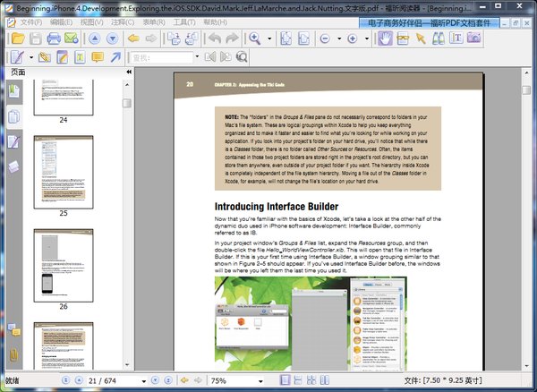Email the document with the envelope icon

click(72, 38)
